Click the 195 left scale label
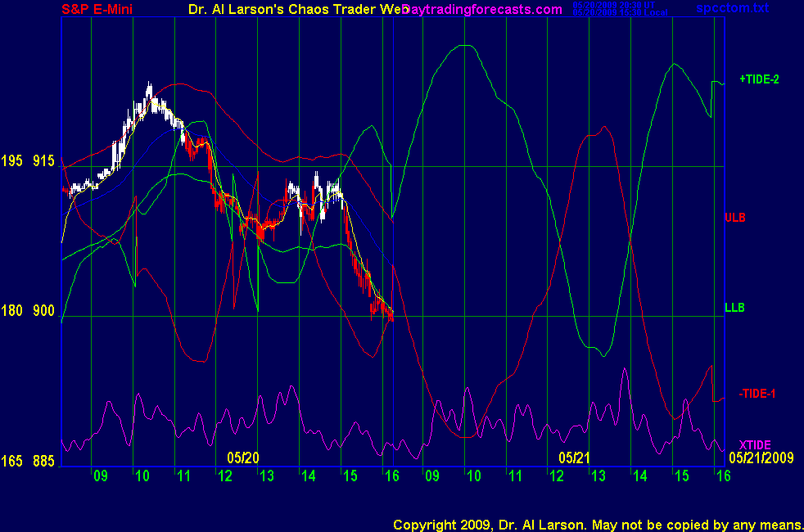 [11, 161]
